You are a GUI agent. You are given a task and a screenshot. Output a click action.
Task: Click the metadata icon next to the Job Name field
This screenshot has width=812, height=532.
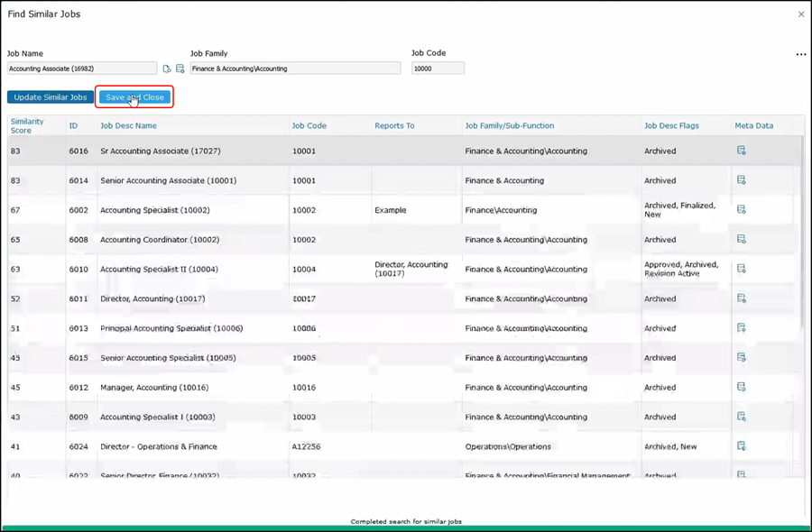180,69
